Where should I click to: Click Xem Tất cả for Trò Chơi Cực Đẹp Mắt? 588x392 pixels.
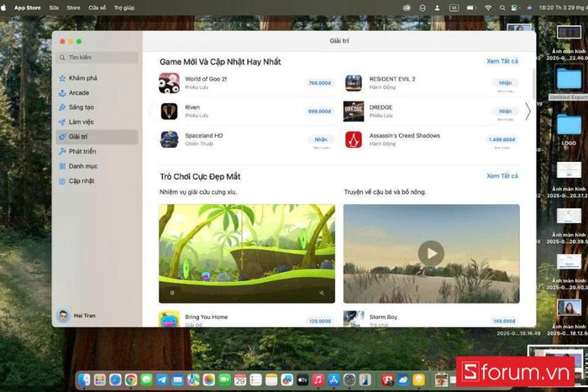(x=502, y=175)
